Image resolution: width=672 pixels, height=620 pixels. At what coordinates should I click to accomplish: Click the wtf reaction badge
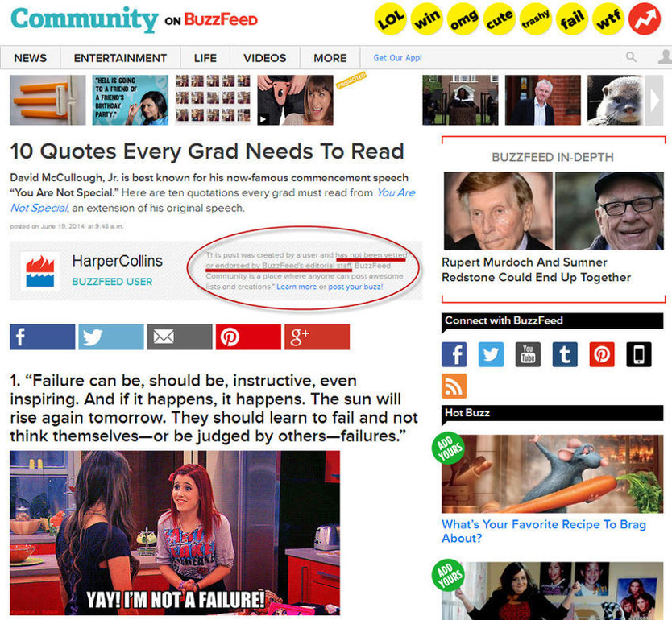point(608,19)
